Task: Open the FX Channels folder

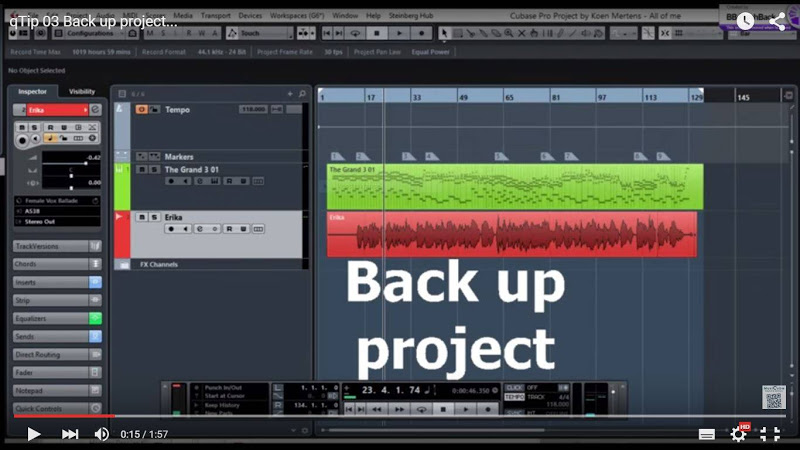Action: [123, 264]
